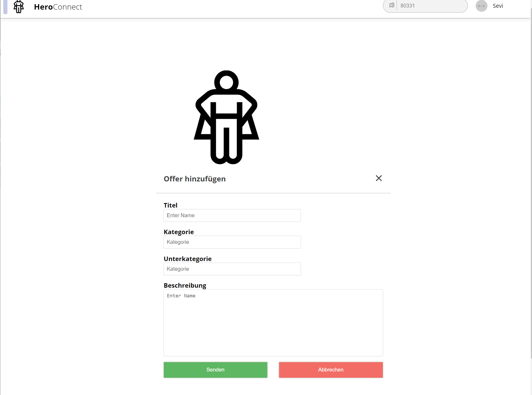
Task: Open the Sevi user menu
Action: click(x=498, y=6)
